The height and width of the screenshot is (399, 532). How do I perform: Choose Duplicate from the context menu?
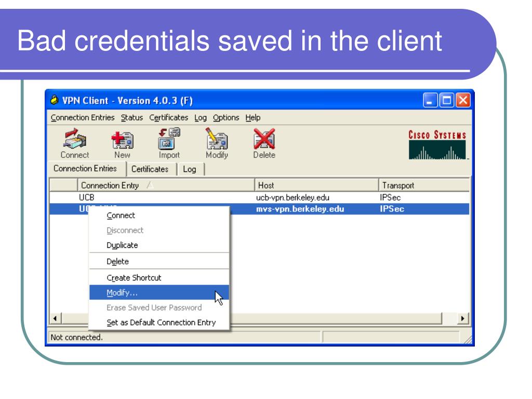click(x=159, y=245)
